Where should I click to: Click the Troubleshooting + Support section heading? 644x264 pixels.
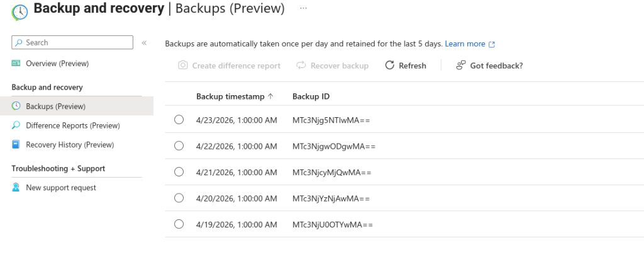tap(58, 169)
